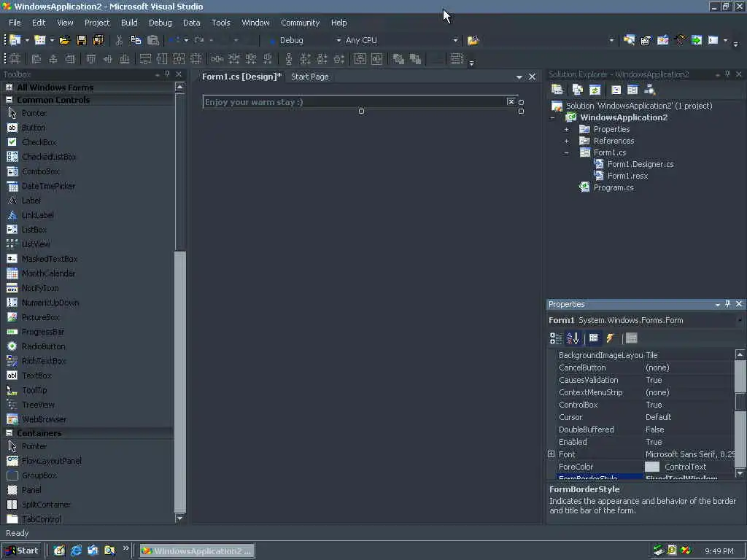The width and height of the screenshot is (747, 560).
Task: Open the Tools menu
Action: [x=220, y=23]
